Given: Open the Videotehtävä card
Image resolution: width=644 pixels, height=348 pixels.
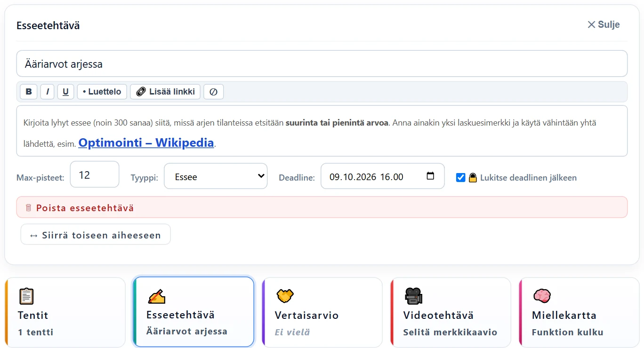Looking at the screenshot, I should point(451,312).
